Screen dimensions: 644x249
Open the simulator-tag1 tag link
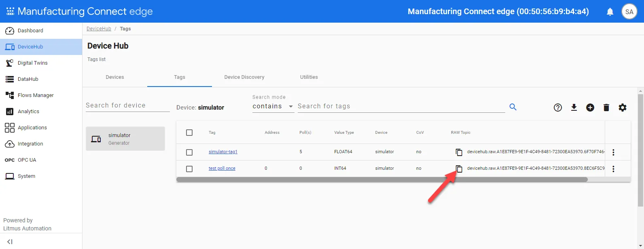[223, 152]
